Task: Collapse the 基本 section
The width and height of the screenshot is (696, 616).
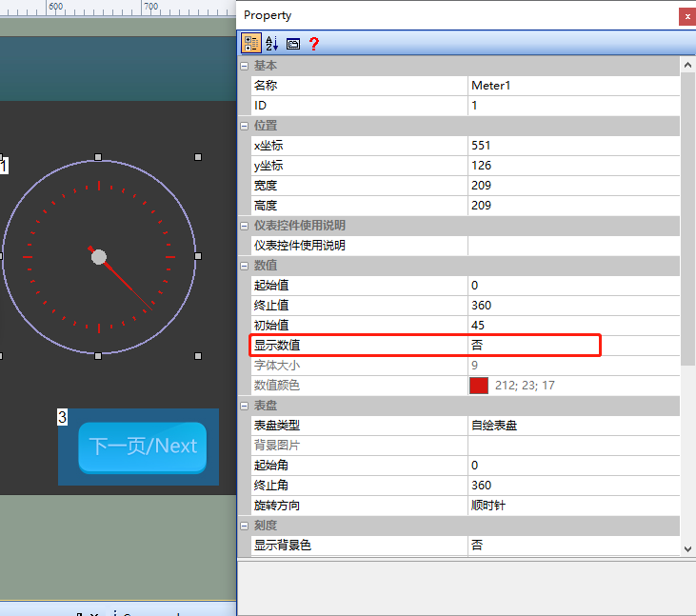Action: [244, 66]
